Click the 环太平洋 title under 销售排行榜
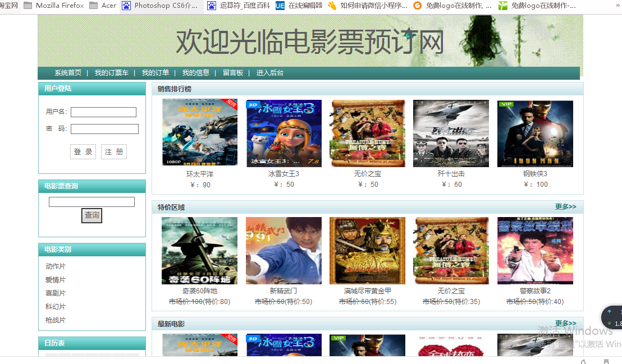 [x=200, y=174]
